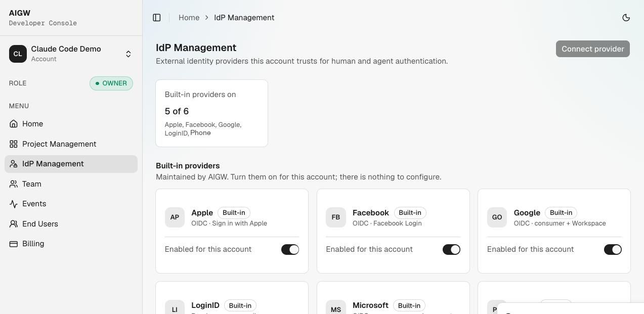Screen dimensions: 644x314
Task: Click the Built-in badge next to Facebook
Action: pyautogui.click(x=410, y=213)
